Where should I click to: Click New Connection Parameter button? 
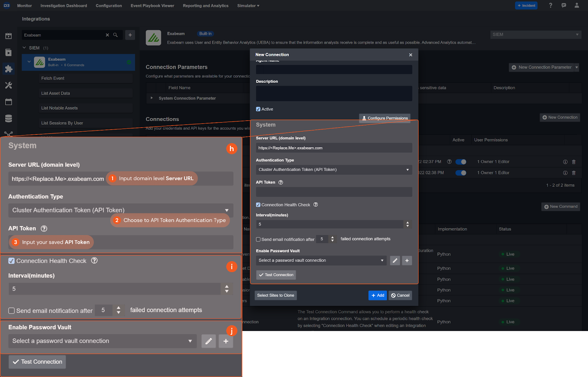541,67
